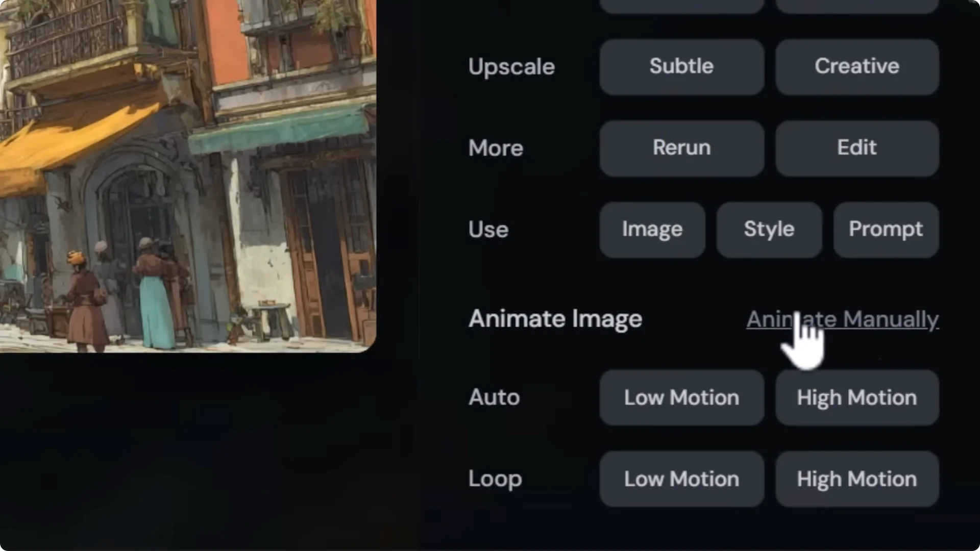The height and width of the screenshot is (551, 980).
Task: Apply the Creative upscale
Action: tap(856, 66)
